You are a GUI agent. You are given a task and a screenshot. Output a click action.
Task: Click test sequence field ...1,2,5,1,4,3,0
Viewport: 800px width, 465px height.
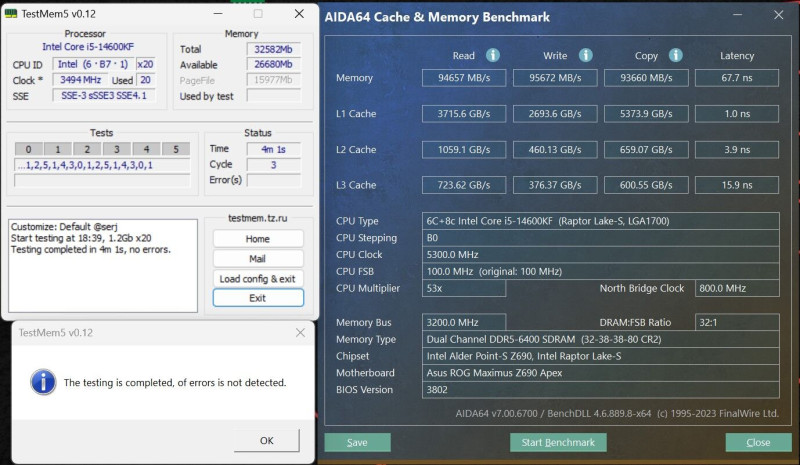(102, 165)
